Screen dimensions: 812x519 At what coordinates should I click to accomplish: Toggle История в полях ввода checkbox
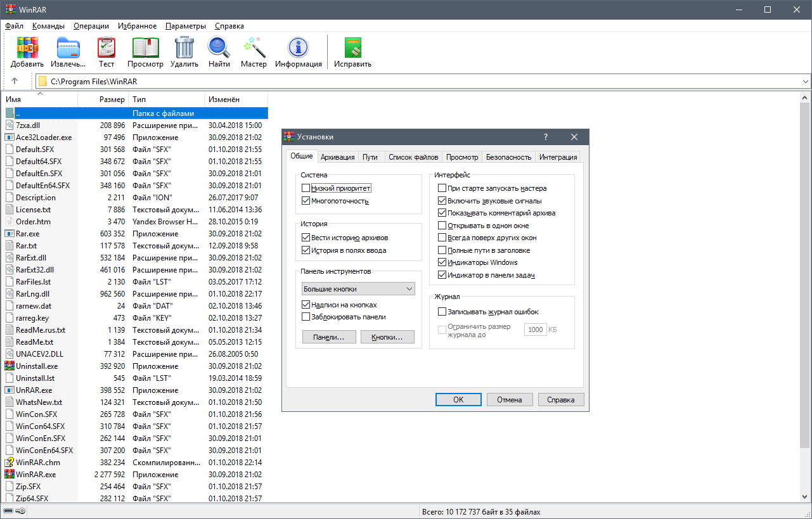pos(306,250)
